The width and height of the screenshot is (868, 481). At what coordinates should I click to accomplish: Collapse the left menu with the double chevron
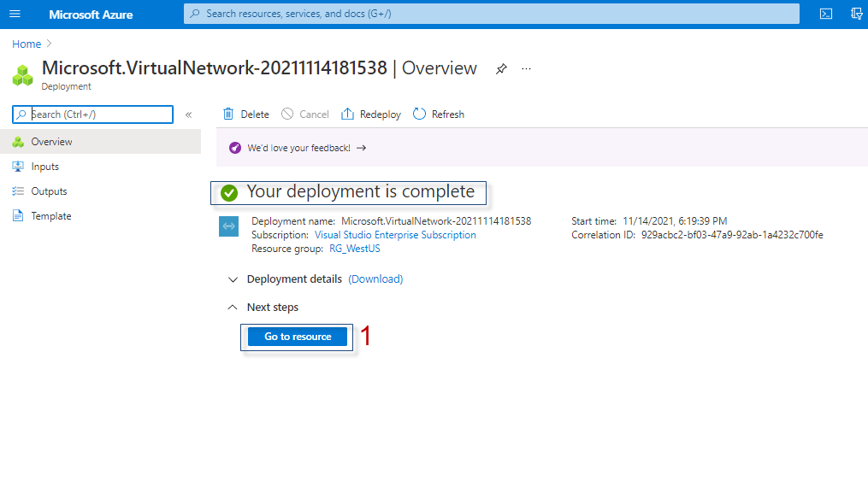tap(189, 114)
